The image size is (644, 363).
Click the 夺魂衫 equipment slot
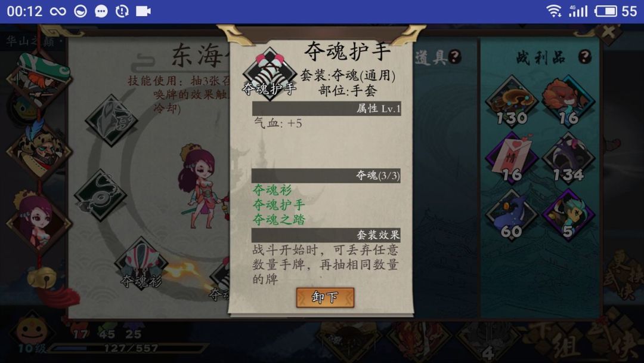pyautogui.click(x=141, y=263)
